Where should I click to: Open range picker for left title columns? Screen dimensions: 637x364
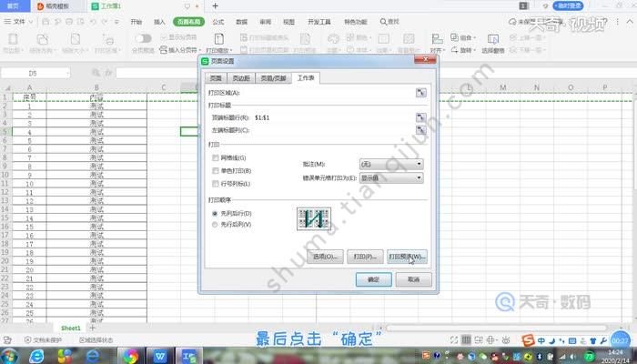click(420, 130)
